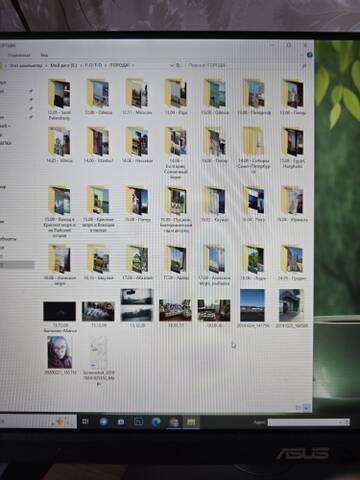Open the Saint Petersburg folder
The height and width of the screenshot is (480, 360).
[x=59, y=99]
